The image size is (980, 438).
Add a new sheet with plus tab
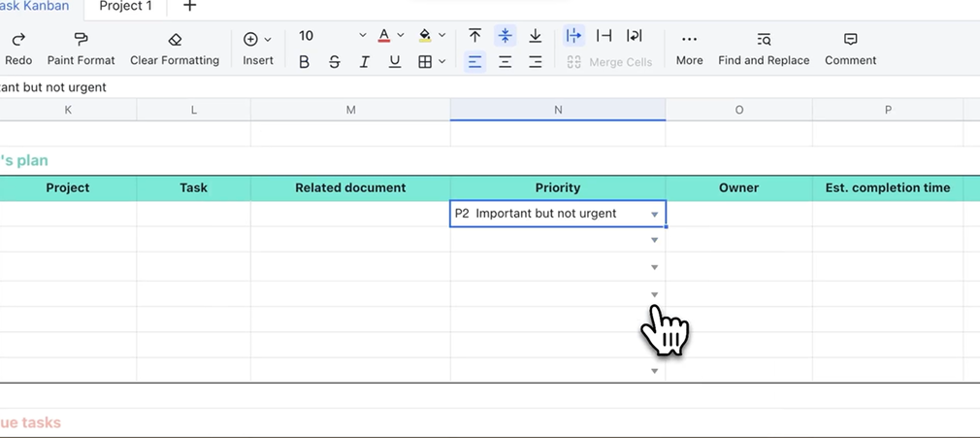click(x=190, y=7)
